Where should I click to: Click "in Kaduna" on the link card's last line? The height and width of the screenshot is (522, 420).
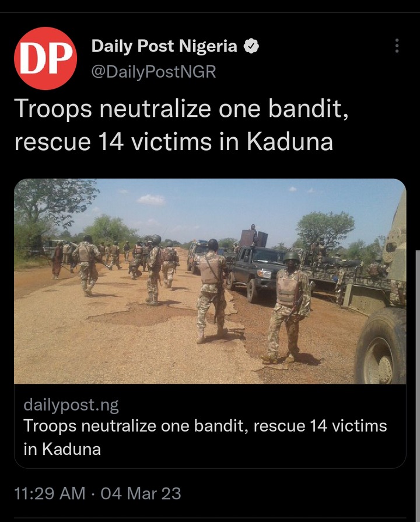click(x=62, y=449)
